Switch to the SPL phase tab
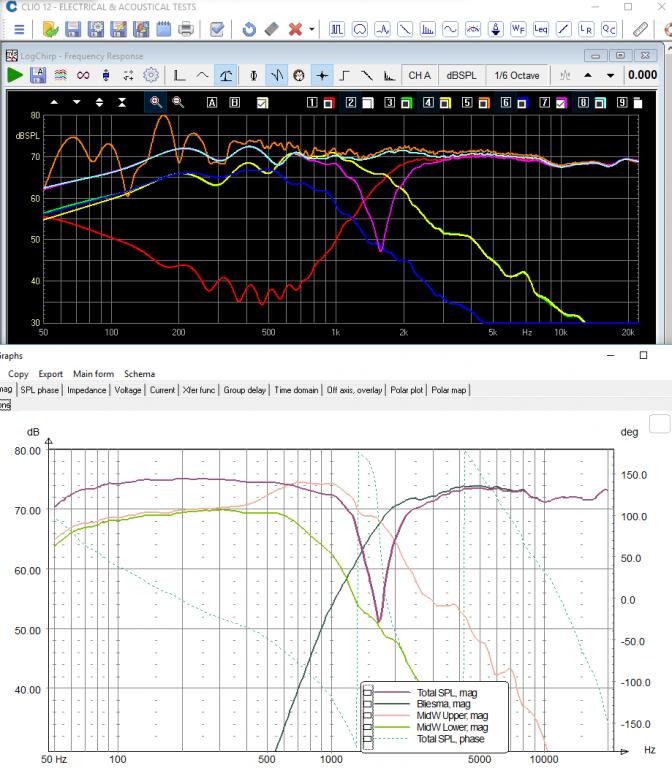The image size is (672, 768). coord(40,390)
